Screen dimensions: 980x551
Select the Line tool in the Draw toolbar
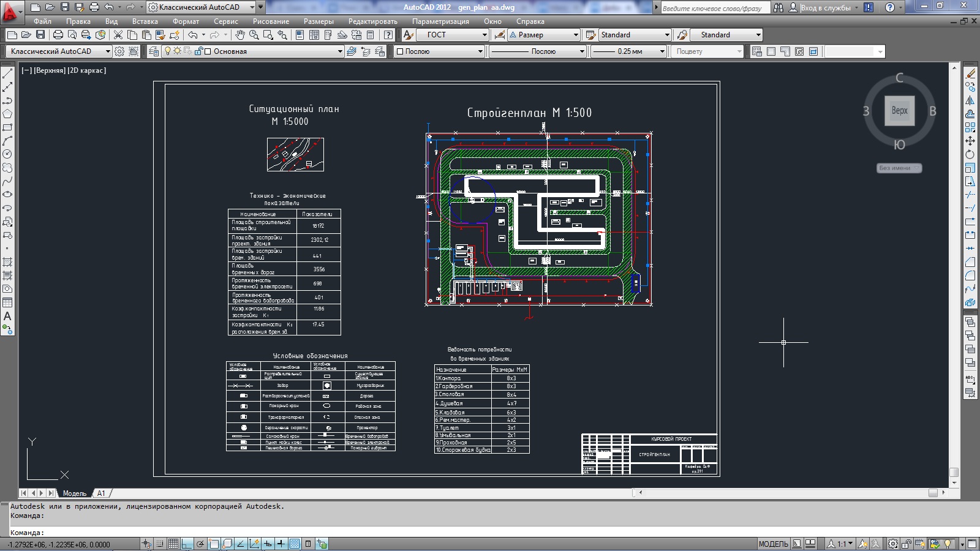point(7,73)
